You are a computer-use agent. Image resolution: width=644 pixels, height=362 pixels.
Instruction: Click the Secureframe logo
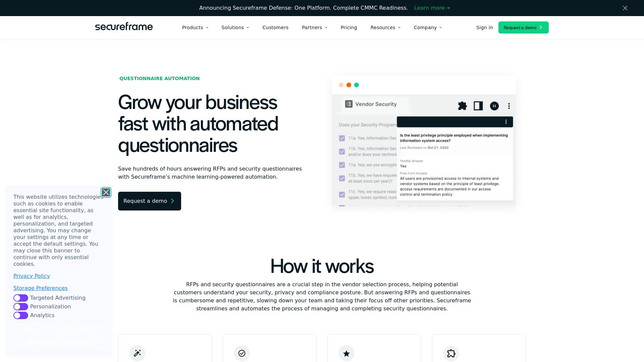tap(124, 27)
